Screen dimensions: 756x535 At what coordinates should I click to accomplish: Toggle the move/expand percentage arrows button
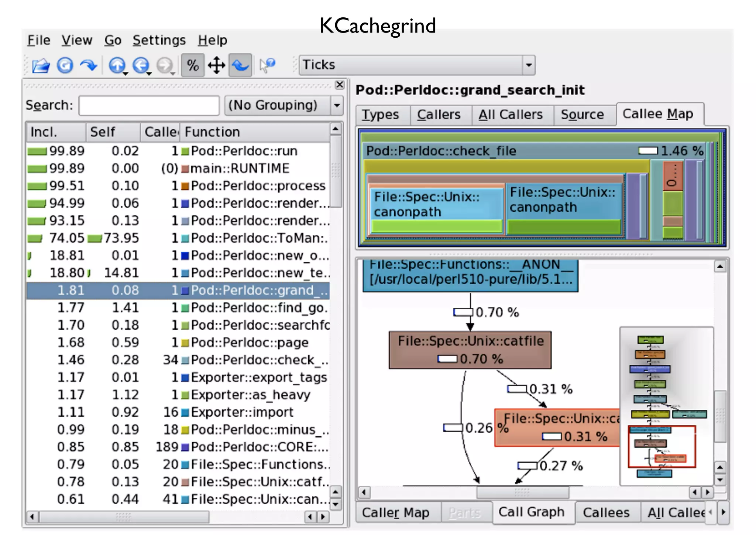click(x=216, y=66)
